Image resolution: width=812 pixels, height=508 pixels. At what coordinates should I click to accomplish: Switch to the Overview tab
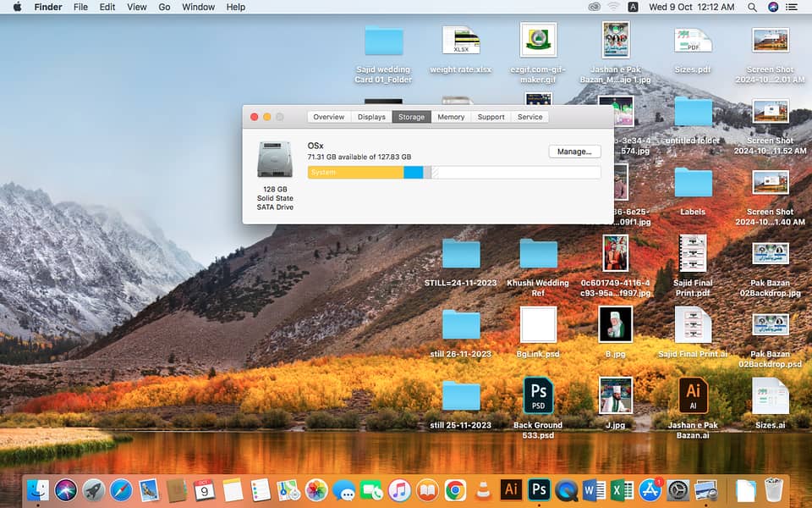click(328, 117)
